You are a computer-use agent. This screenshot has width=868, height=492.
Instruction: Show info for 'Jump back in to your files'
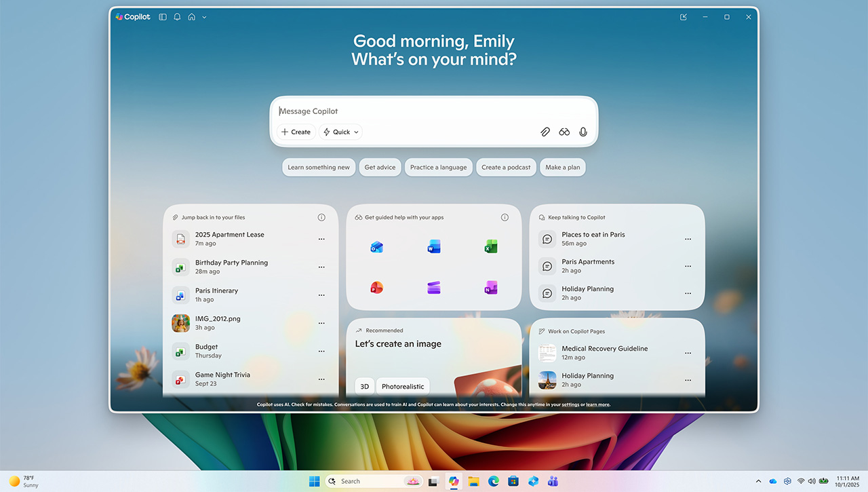pyautogui.click(x=321, y=217)
